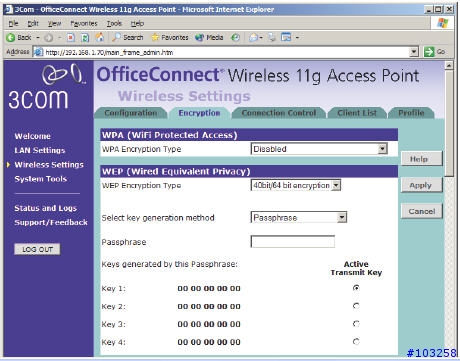Click the page icon in Address bar
The image size is (460, 361).
coord(39,52)
